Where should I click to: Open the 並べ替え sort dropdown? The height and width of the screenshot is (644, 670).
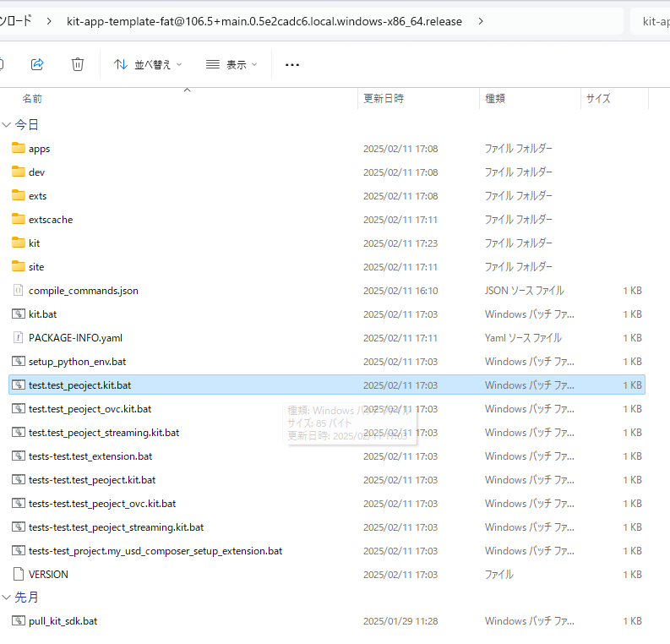148,64
